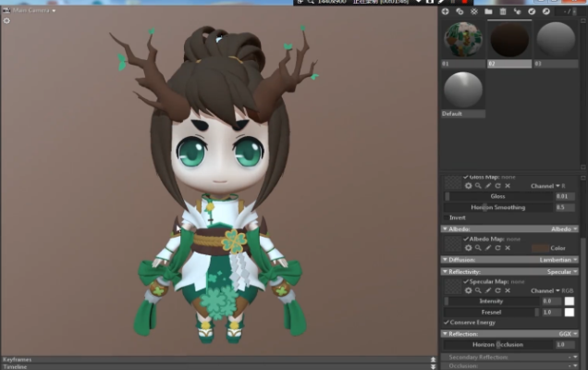The height and width of the screenshot is (370, 588).
Task: Collapse the Reflectivity section triangle
Action: (x=445, y=272)
